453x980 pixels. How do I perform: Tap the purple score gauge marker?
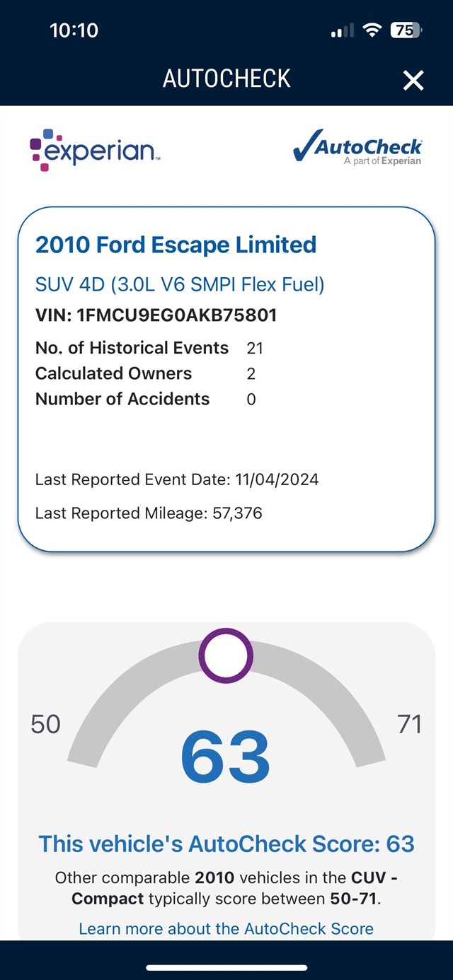[226, 655]
